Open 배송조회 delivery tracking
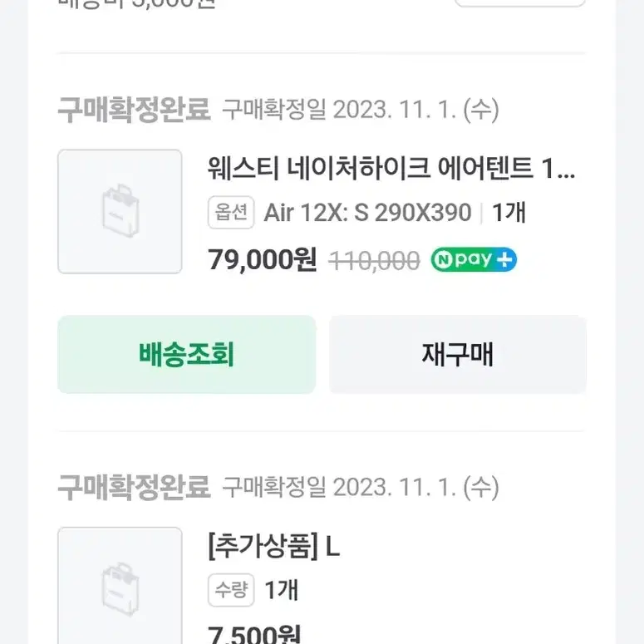Viewport: 644px width, 644px height. tap(186, 355)
